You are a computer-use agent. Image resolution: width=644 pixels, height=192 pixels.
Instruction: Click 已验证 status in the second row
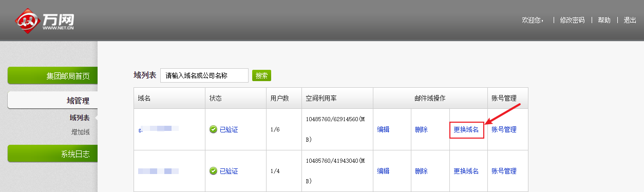point(229,171)
